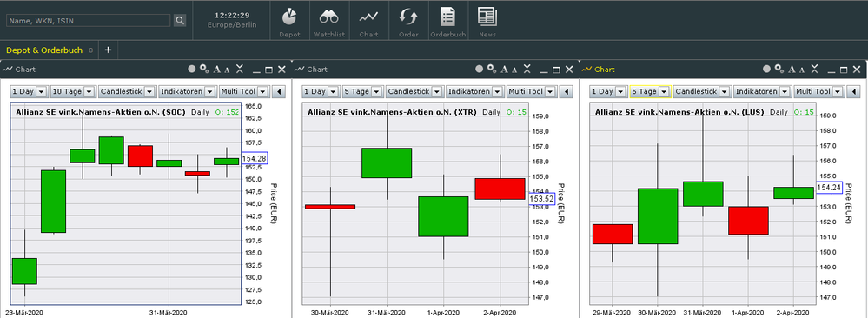Open Indikatoren dropdown in XTR chart
Screen dimensions: 868x318
[475, 91]
